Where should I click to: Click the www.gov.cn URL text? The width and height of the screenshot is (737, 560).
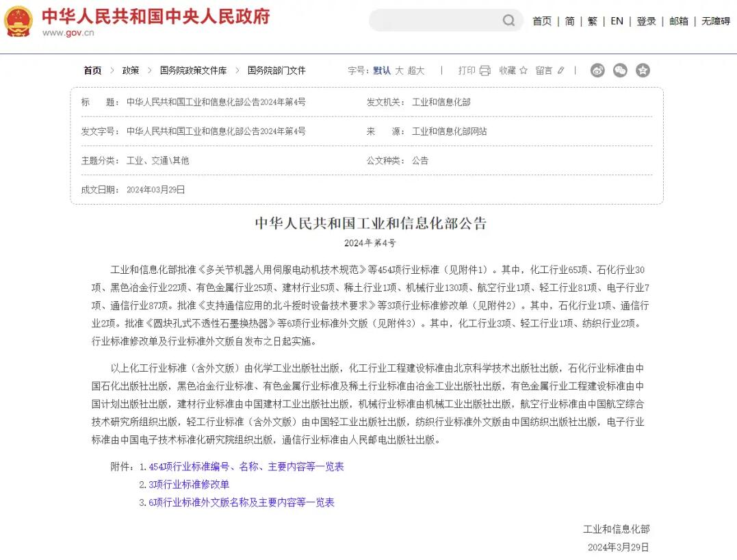click(68, 33)
